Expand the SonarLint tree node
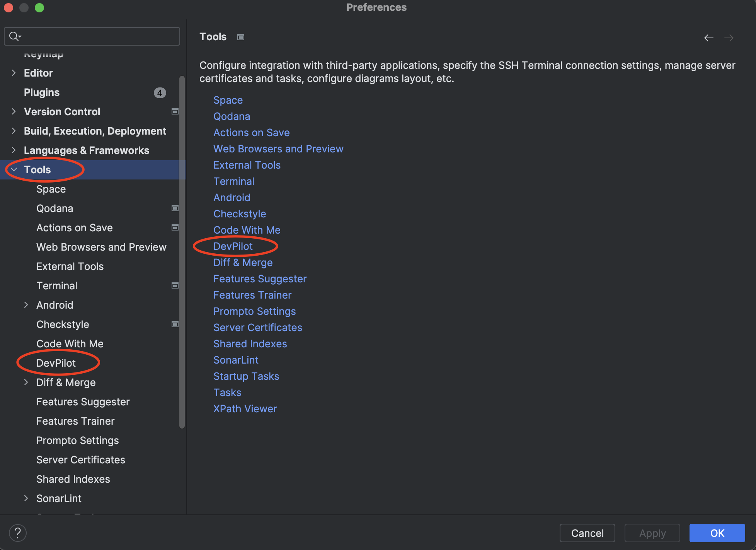Image resolution: width=756 pixels, height=550 pixels. click(x=26, y=499)
